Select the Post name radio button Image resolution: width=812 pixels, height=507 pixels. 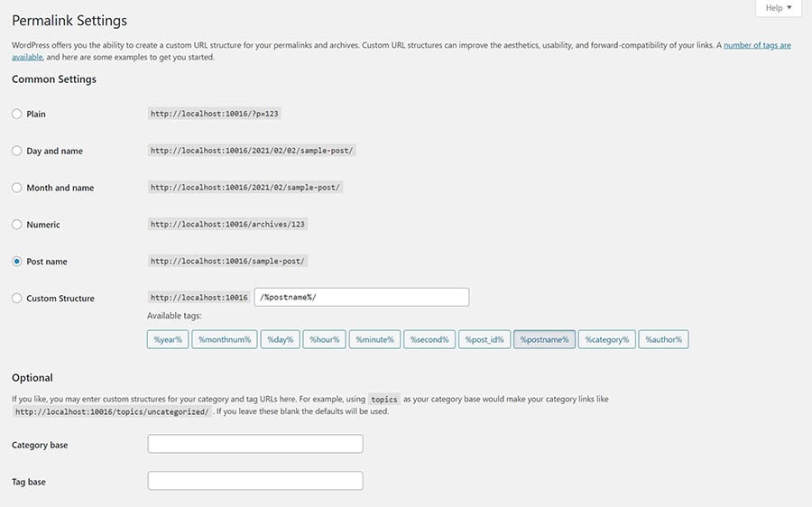(17, 262)
